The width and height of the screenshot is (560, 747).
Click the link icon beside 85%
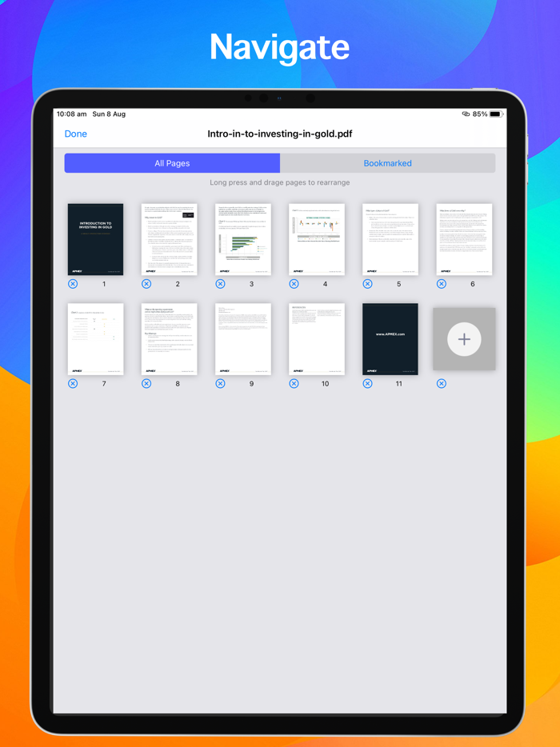click(x=466, y=114)
